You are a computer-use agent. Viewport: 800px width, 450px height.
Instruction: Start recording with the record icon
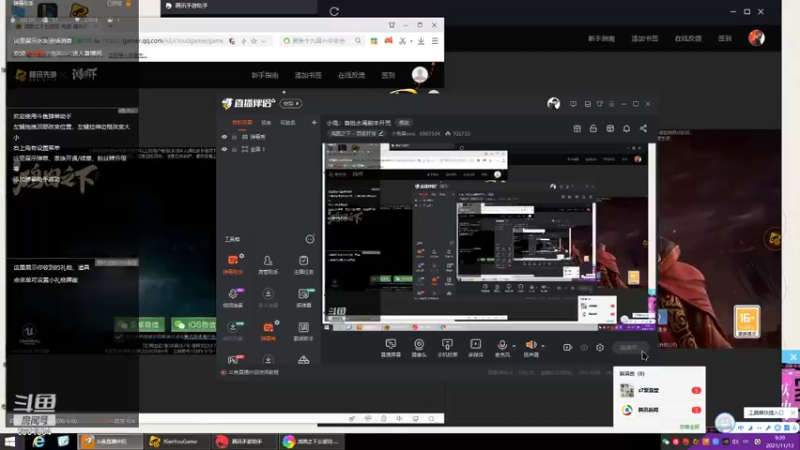[x=567, y=347]
